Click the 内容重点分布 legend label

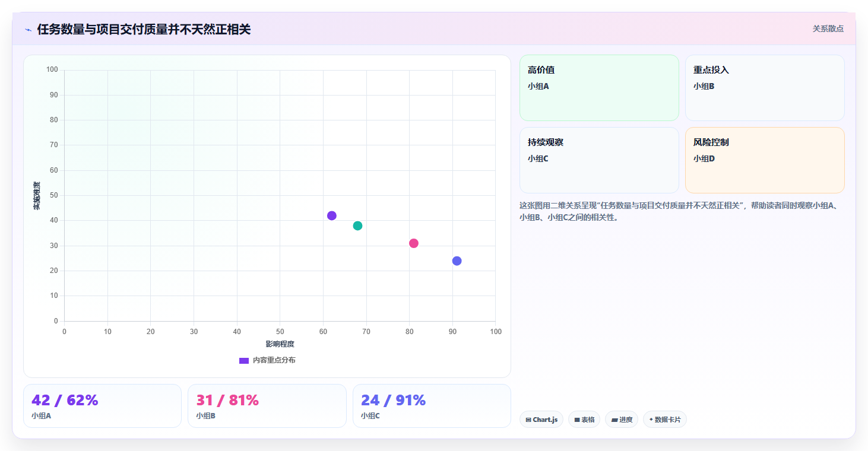coord(274,360)
